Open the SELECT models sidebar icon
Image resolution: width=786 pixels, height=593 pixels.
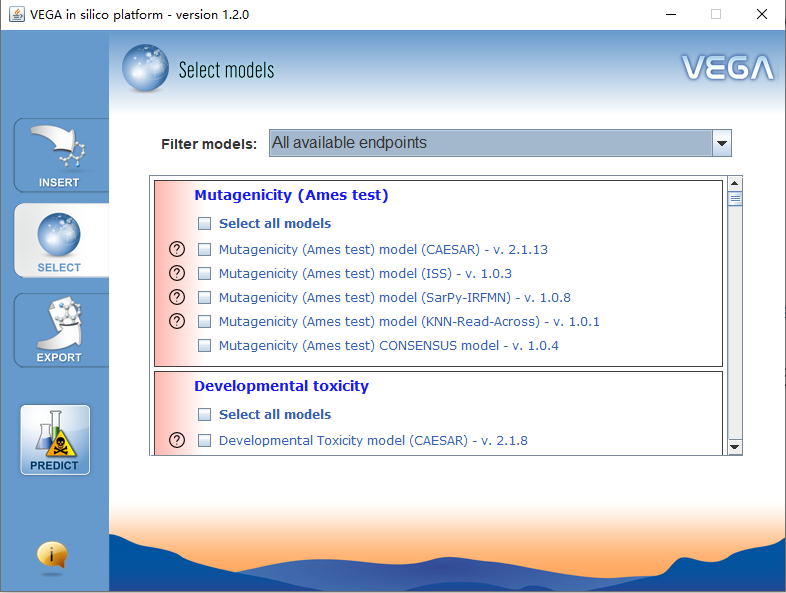point(60,241)
